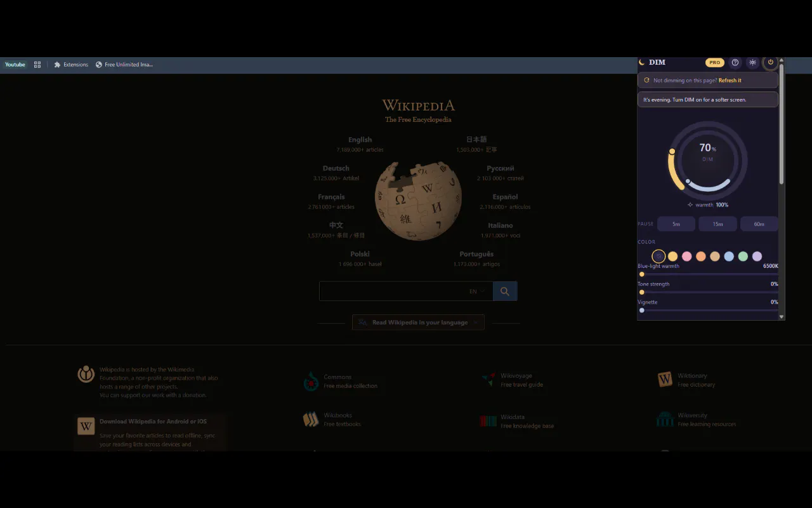Click the 'Refresh it' link

click(x=730, y=81)
